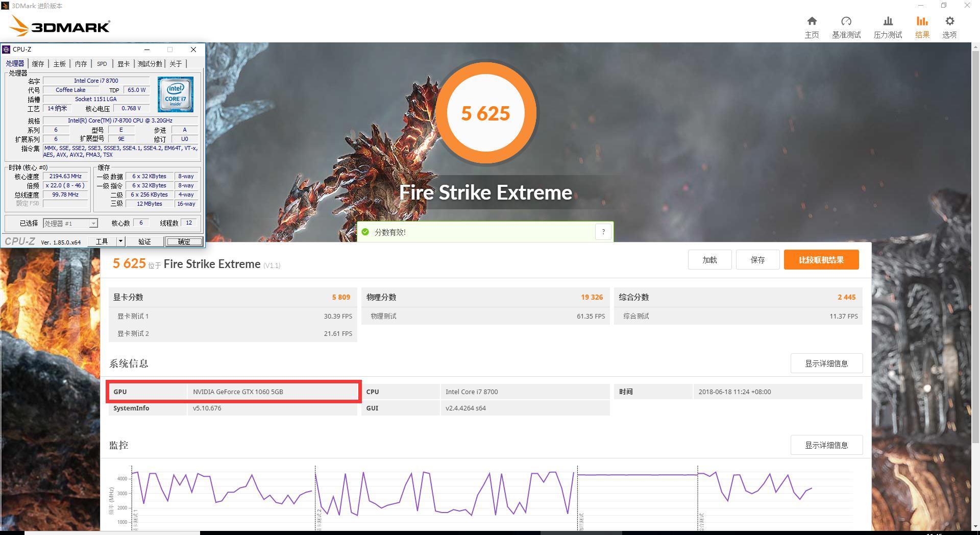Open the 工具 dropdown arrow in CPU-Z

pyautogui.click(x=120, y=241)
